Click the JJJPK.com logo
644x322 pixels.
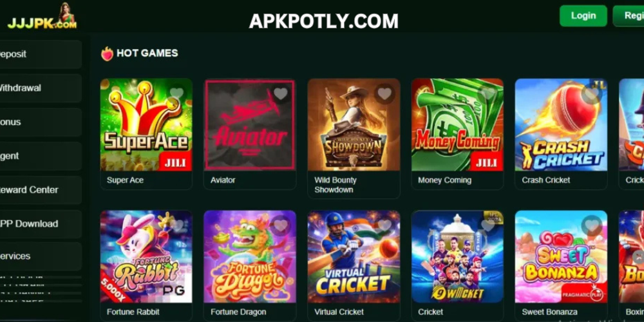(x=42, y=17)
